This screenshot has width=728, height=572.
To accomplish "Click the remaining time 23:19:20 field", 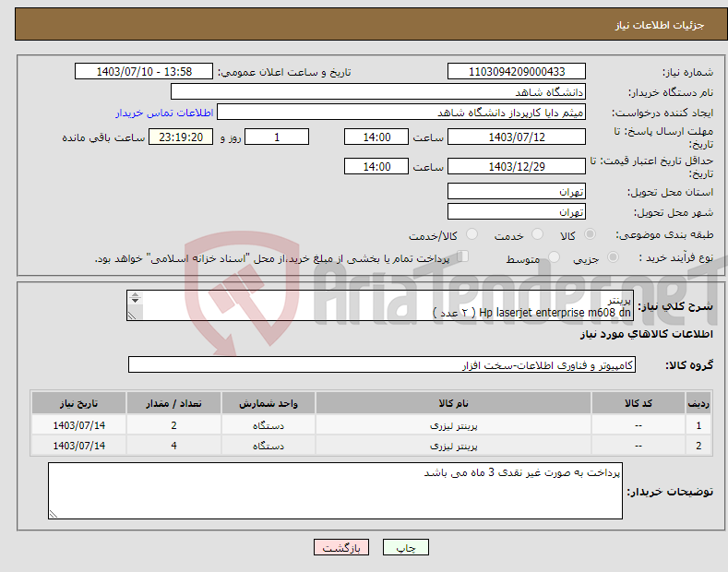I will click(181, 137).
